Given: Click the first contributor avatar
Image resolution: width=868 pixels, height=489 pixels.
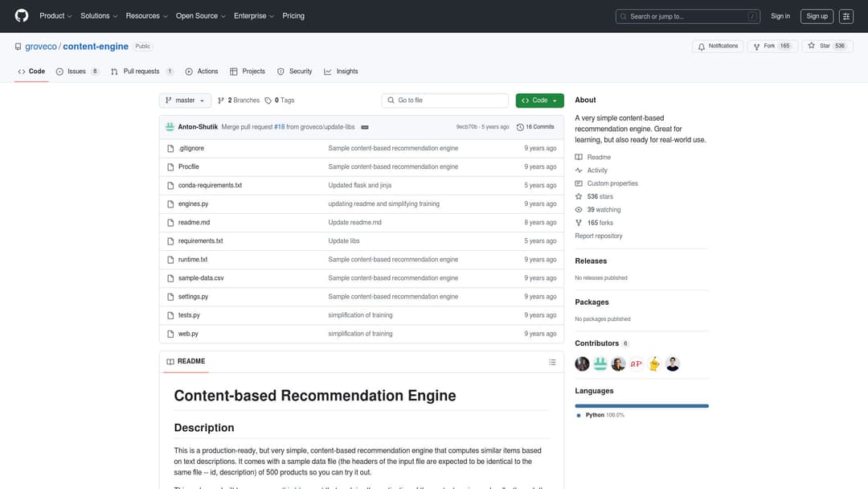Looking at the screenshot, I should click(x=582, y=364).
